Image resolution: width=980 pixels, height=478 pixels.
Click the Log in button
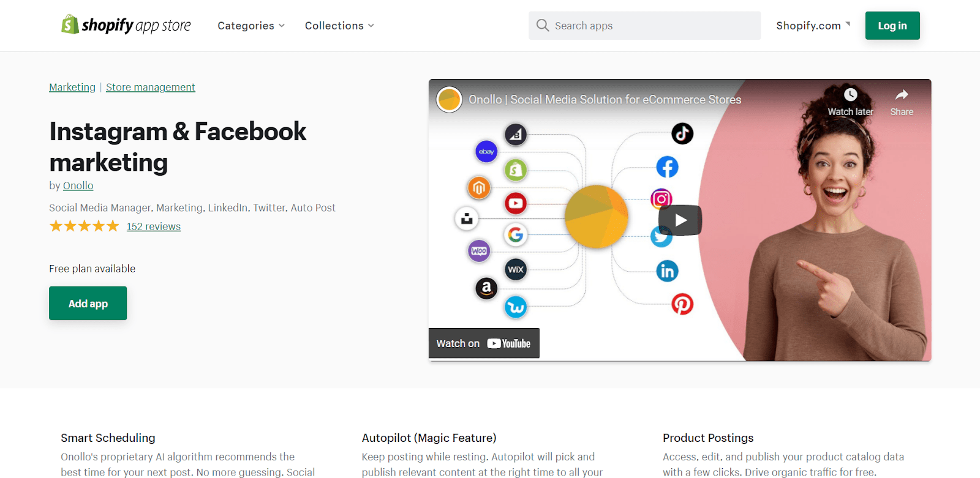[892, 26]
